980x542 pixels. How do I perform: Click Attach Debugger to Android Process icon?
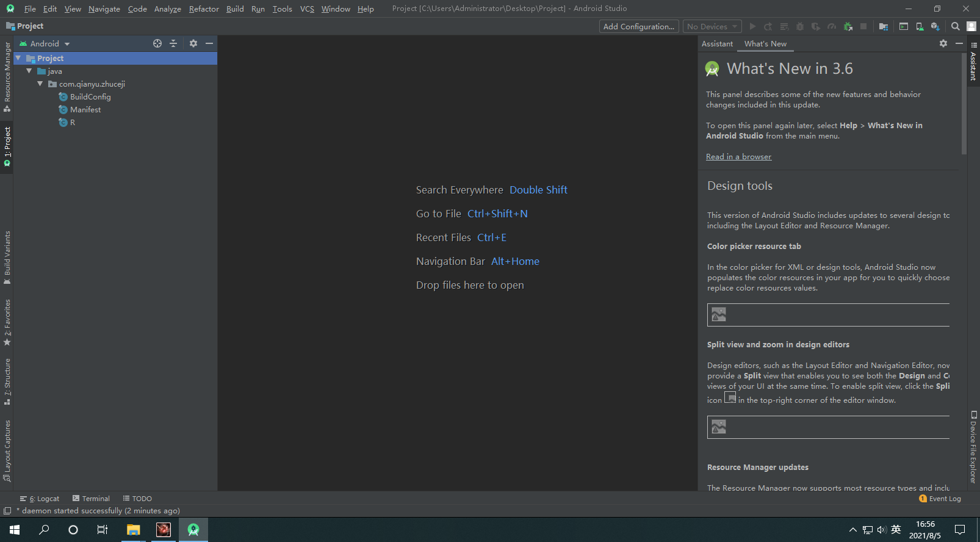(848, 26)
